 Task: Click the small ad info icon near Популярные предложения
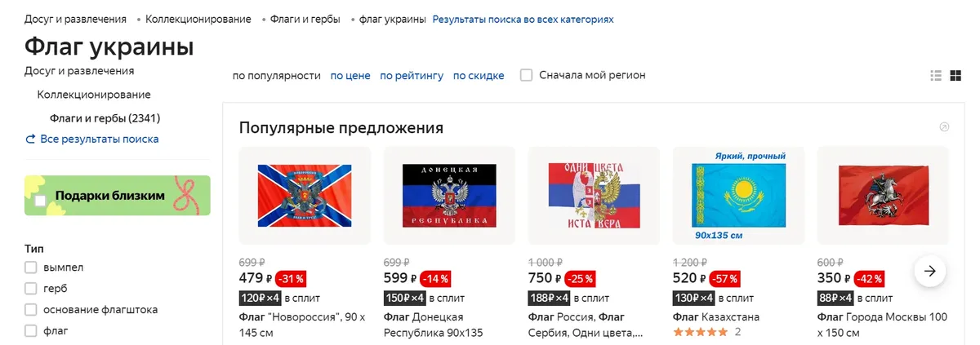pos(945,127)
